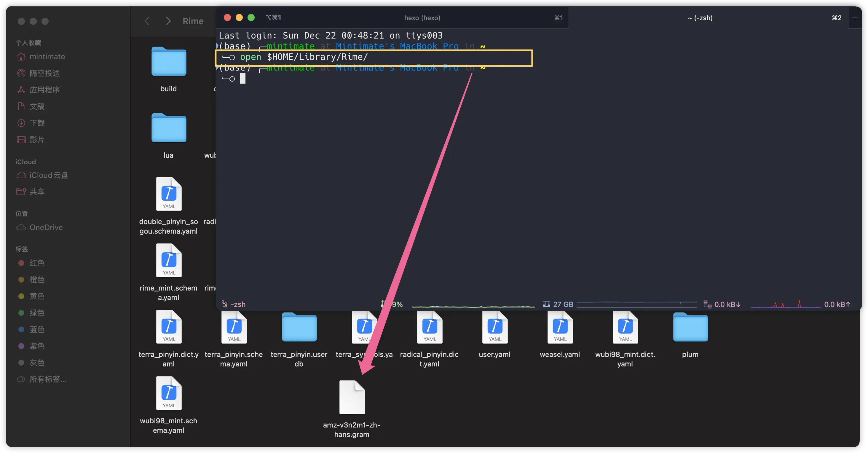
Task: Open 应用程序 in Finder sidebar
Action: [x=38, y=90]
